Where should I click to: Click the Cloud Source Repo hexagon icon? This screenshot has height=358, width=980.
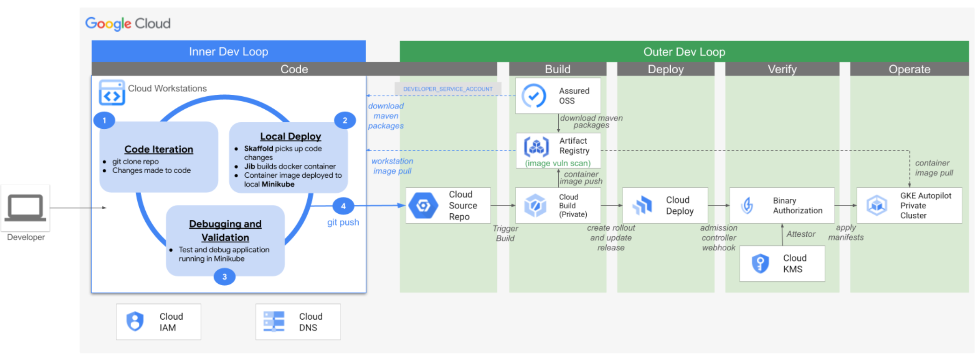[423, 205]
